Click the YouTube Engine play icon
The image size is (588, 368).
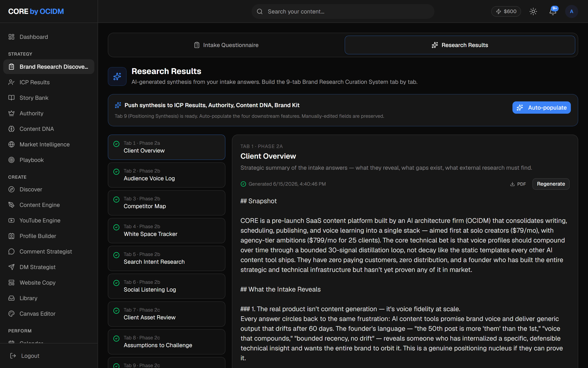tap(11, 221)
